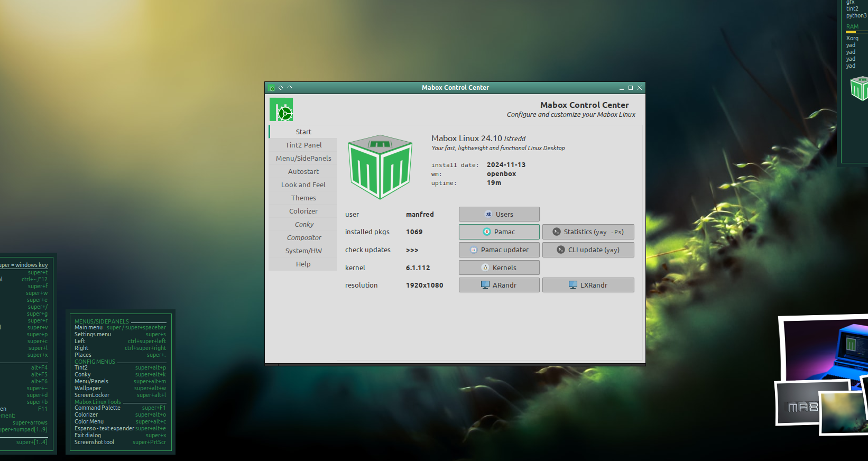
Task: Click the window menu icon in title bar
Action: coord(272,88)
